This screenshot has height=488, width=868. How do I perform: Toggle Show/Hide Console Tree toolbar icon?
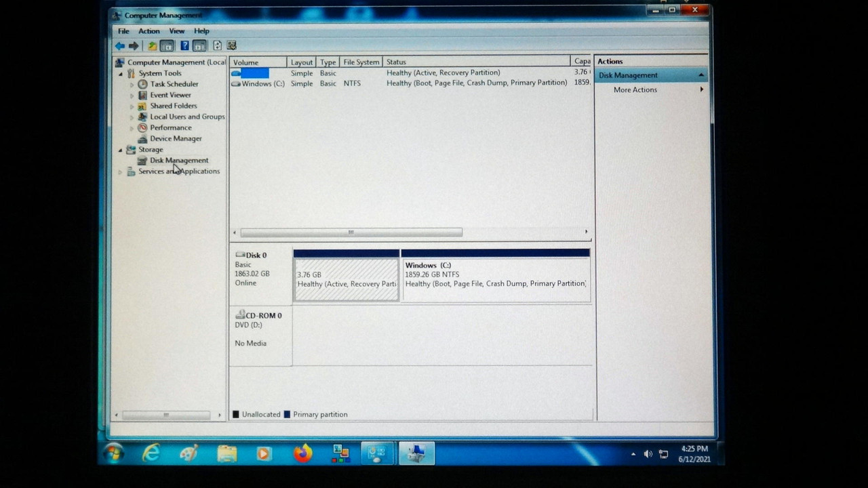point(167,46)
